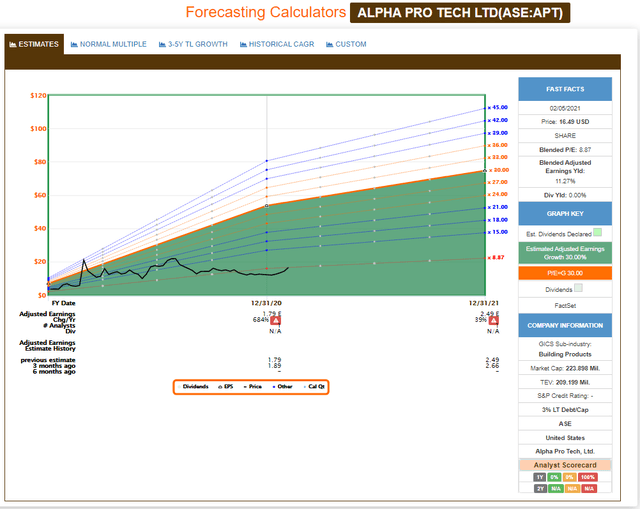Image resolution: width=640 pixels, height=509 pixels.
Task: Click the red 100% scorecard badge
Action: [x=588, y=477]
